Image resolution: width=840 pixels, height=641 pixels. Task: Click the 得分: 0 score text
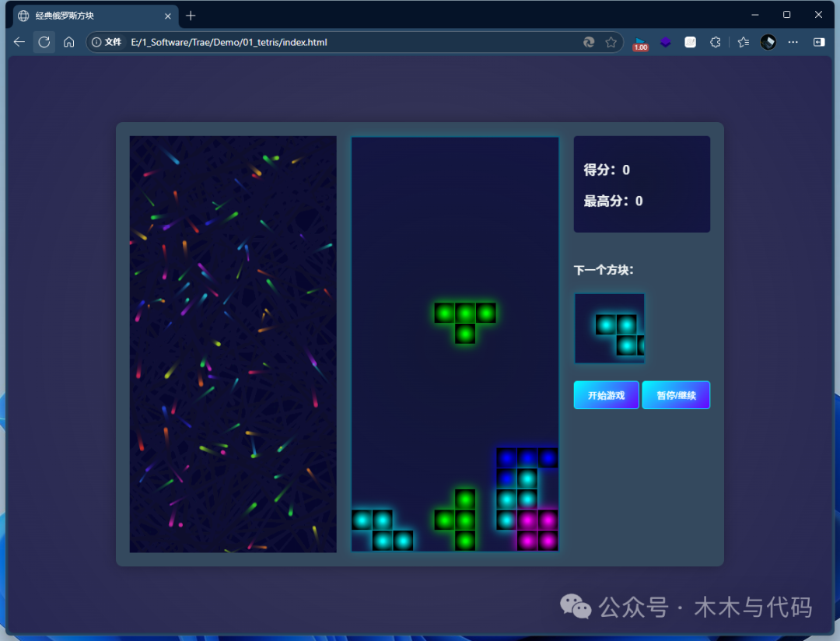click(607, 170)
